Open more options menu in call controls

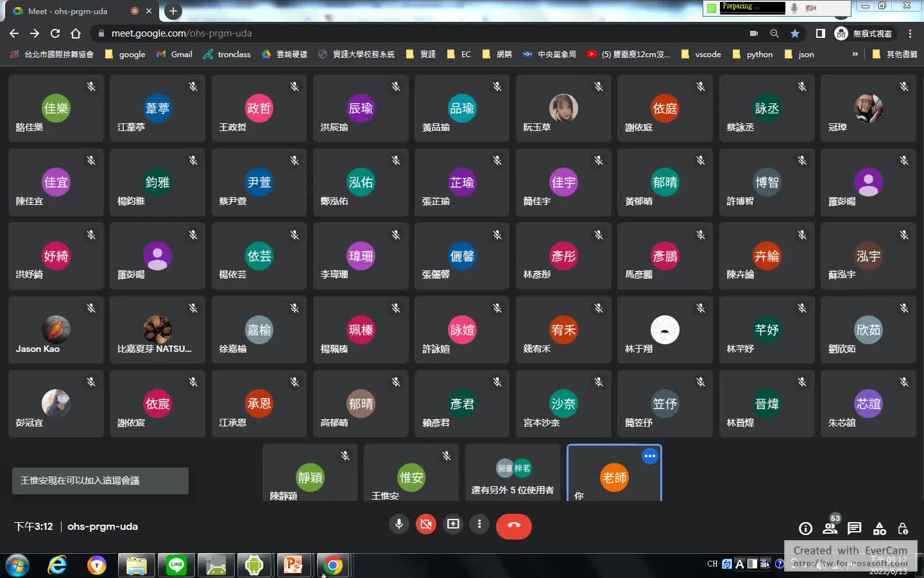pos(479,524)
